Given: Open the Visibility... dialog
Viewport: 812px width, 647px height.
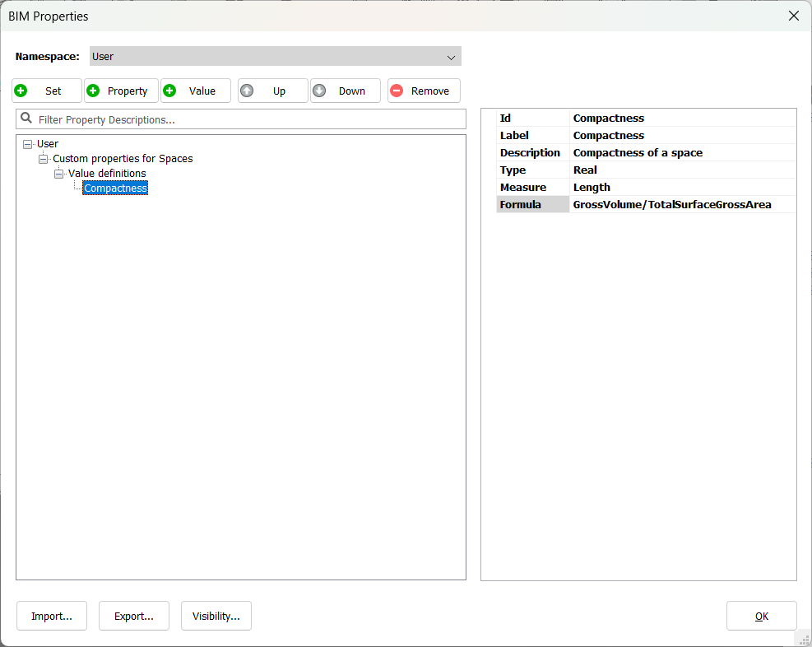Looking at the screenshot, I should (x=216, y=616).
